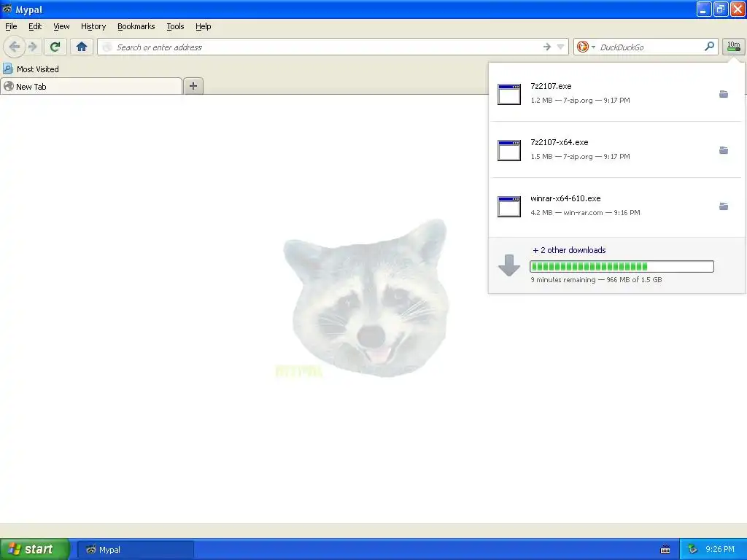Open the View menu
747x560 pixels.
point(61,26)
